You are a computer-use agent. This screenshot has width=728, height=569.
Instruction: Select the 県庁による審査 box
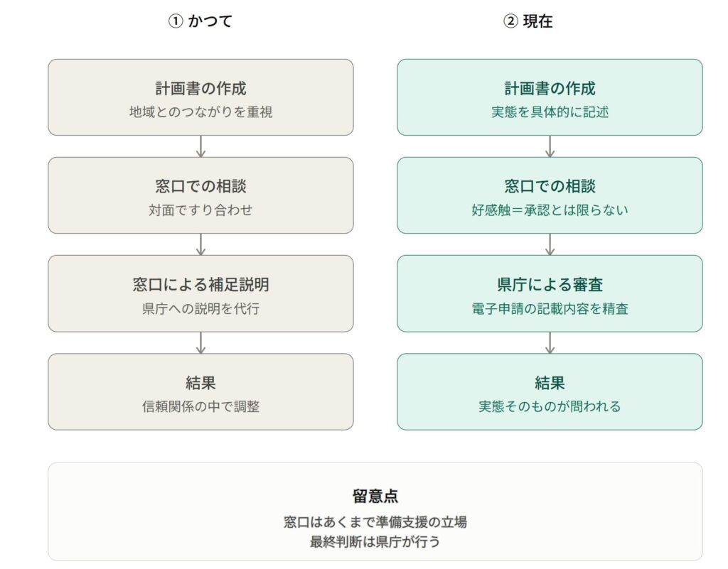point(550,293)
